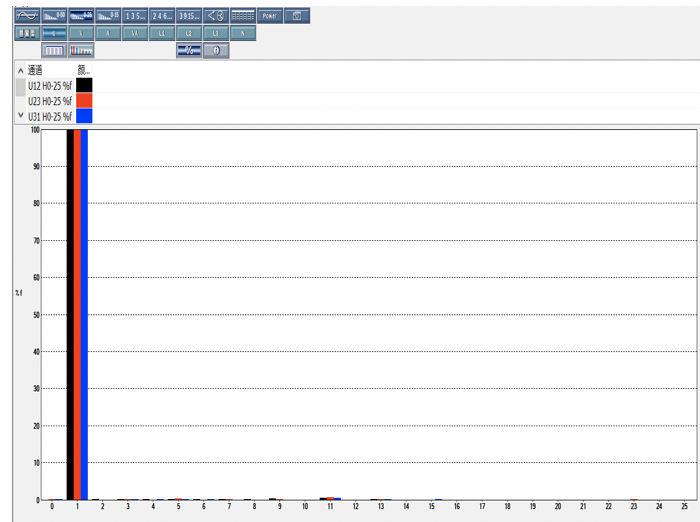Select the 0-15 harmonics range icon
Image resolution: width=700 pixels, height=522 pixels.
108,16
